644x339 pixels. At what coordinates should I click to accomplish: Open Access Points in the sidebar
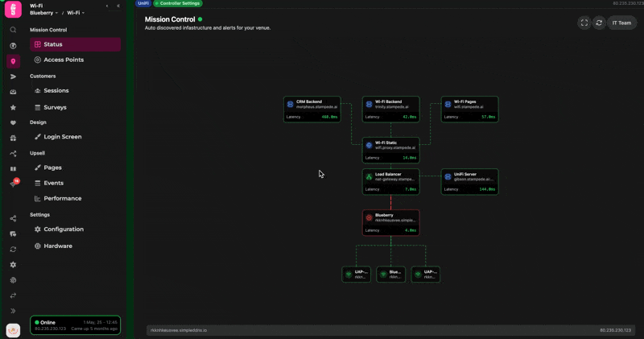pyautogui.click(x=63, y=60)
